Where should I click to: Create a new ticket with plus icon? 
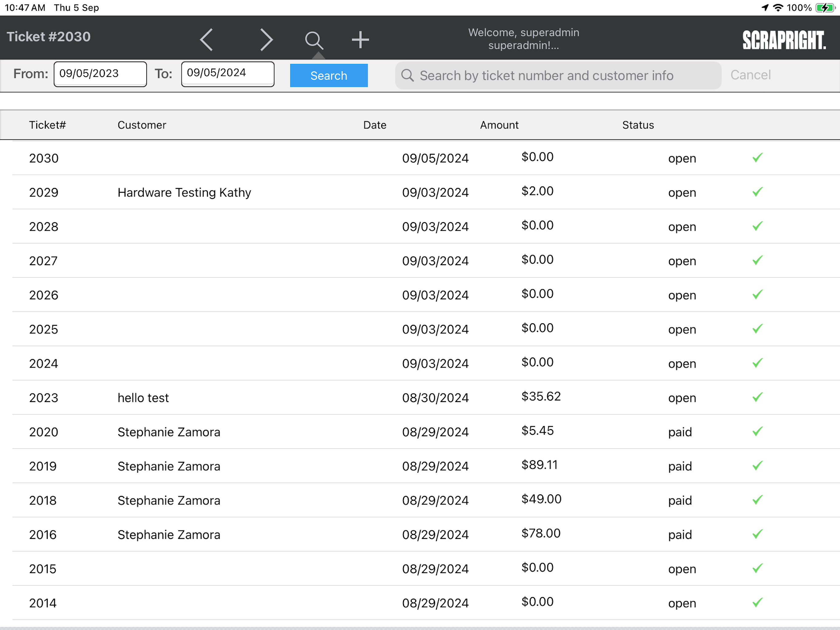(x=360, y=39)
